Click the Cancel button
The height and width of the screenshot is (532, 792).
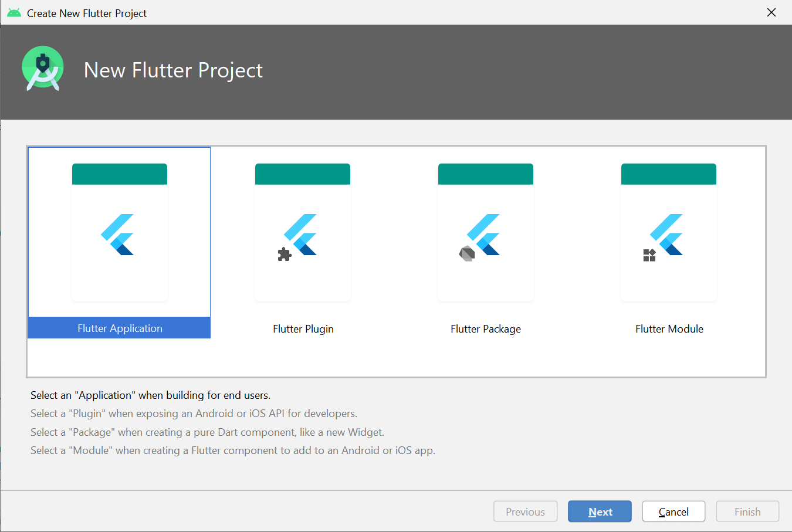pyautogui.click(x=673, y=511)
